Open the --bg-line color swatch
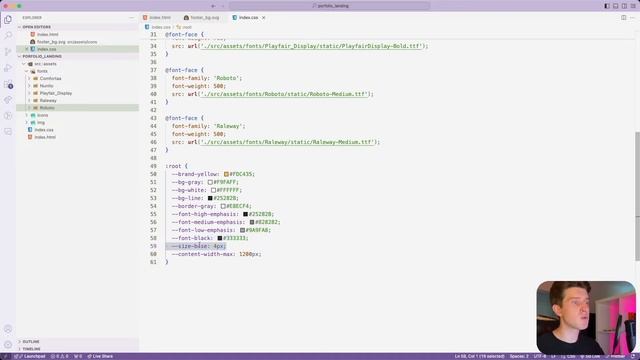 coord(210,198)
